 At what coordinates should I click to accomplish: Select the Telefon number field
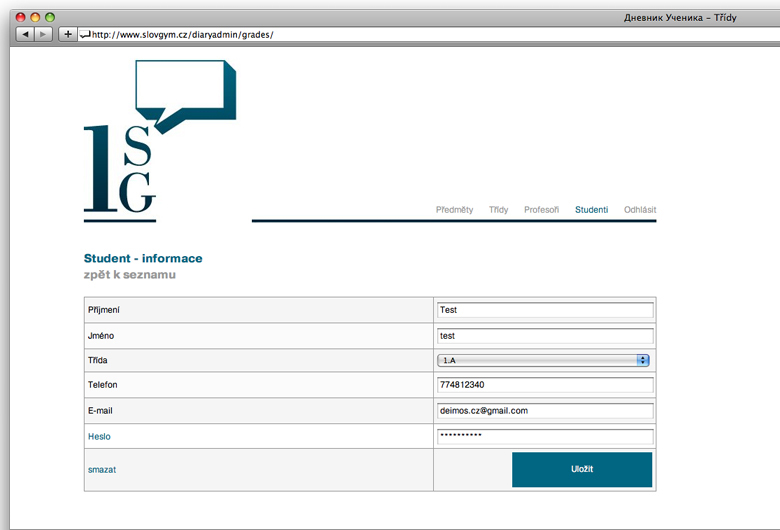click(545, 385)
